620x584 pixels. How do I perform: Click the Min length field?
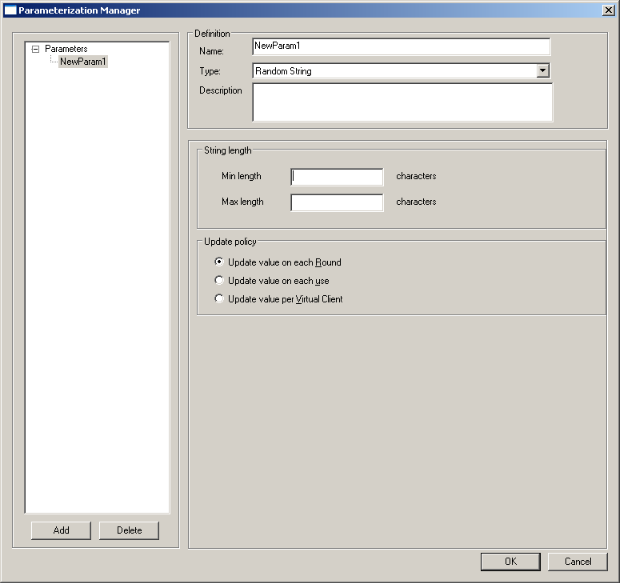coord(337,177)
